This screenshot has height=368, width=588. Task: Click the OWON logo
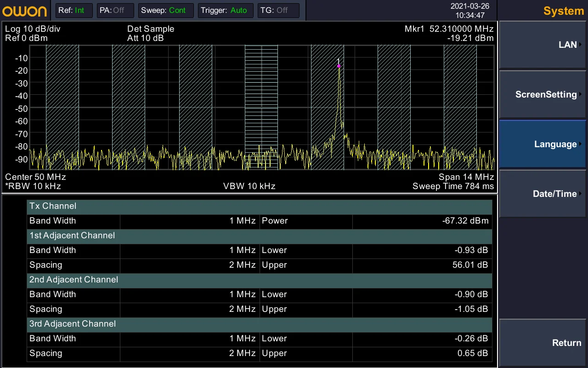click(24, 11)
